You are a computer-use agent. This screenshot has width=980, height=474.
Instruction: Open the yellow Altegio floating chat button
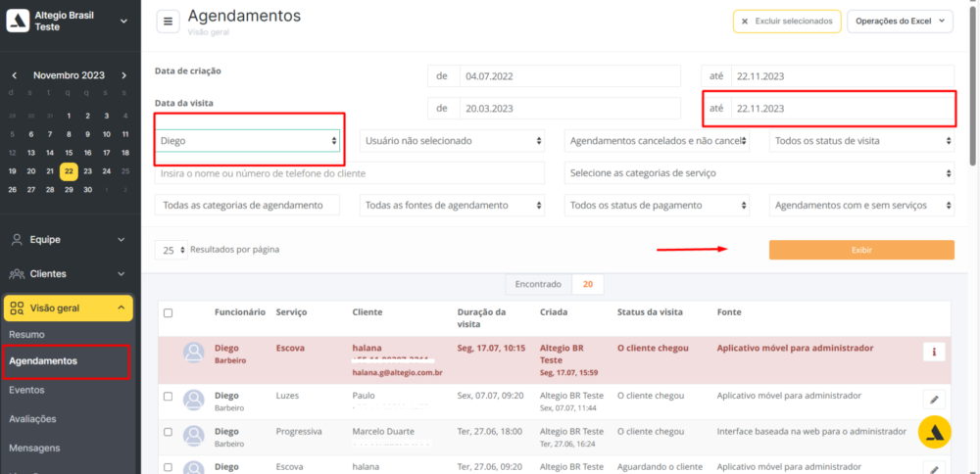click(934, 432)
